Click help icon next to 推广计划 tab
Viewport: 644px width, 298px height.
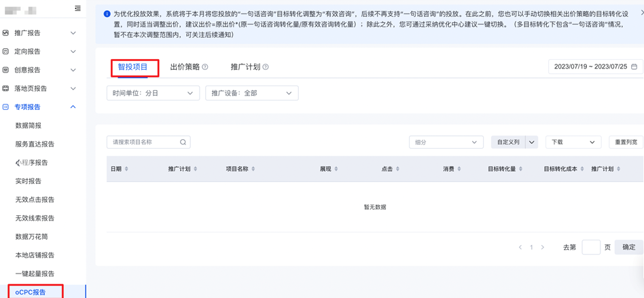point(266,67)
